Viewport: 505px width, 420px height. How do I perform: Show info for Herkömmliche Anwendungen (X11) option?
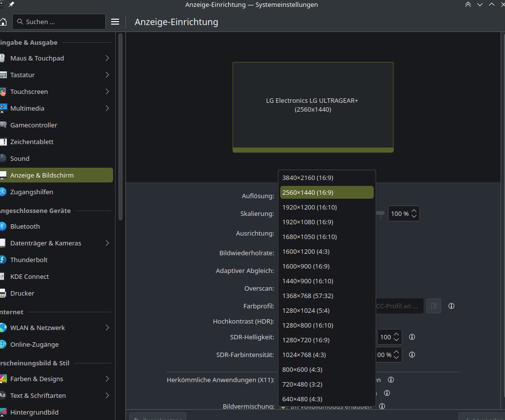(390, 380)
